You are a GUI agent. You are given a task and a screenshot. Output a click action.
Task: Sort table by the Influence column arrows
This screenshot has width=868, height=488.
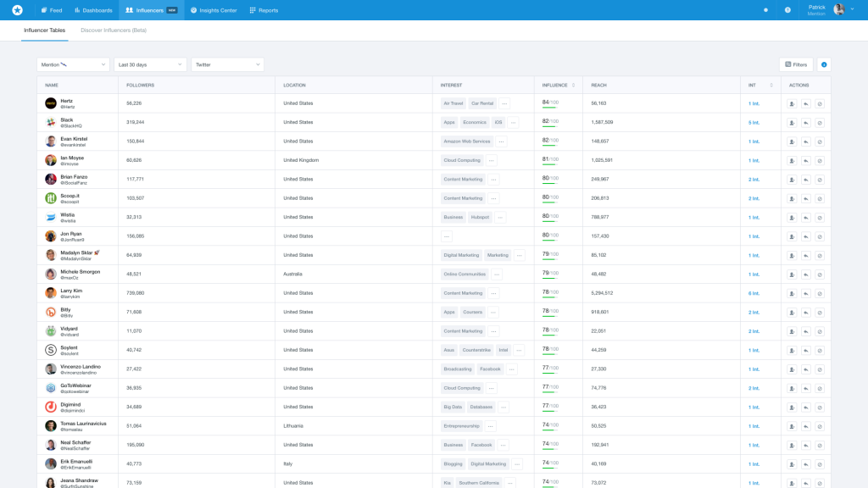point(573,86)
